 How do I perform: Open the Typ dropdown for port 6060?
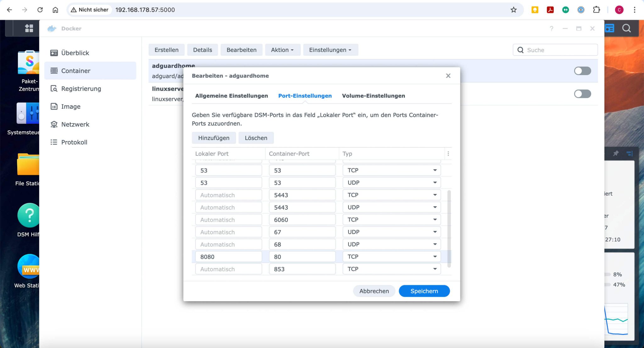click(x=435, y=219)
